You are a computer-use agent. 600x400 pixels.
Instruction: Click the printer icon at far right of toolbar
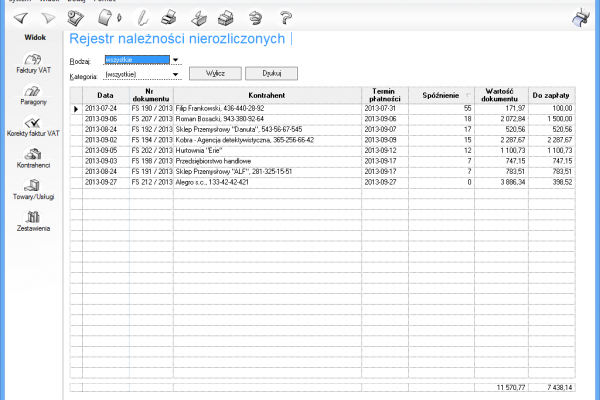[579, 17]
